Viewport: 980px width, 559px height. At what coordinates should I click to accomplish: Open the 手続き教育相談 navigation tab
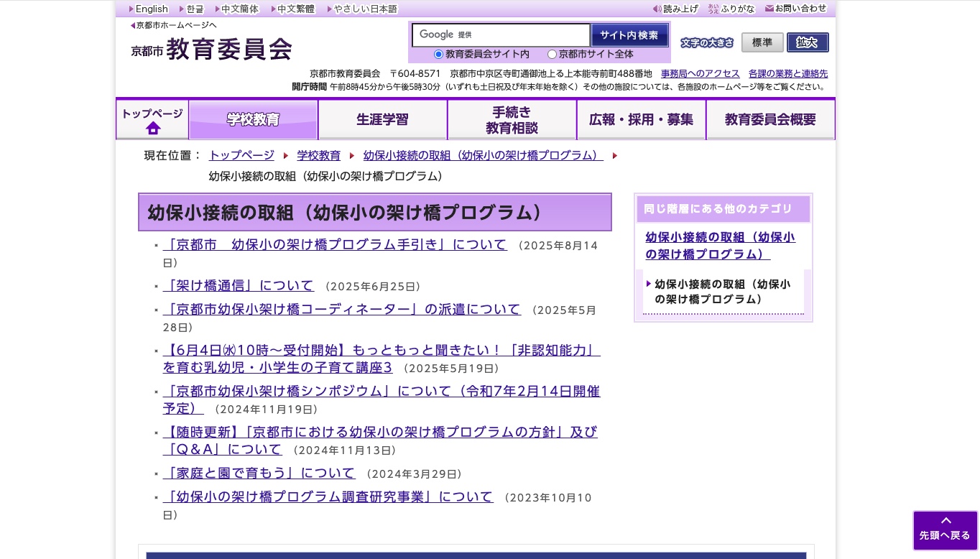512,119
